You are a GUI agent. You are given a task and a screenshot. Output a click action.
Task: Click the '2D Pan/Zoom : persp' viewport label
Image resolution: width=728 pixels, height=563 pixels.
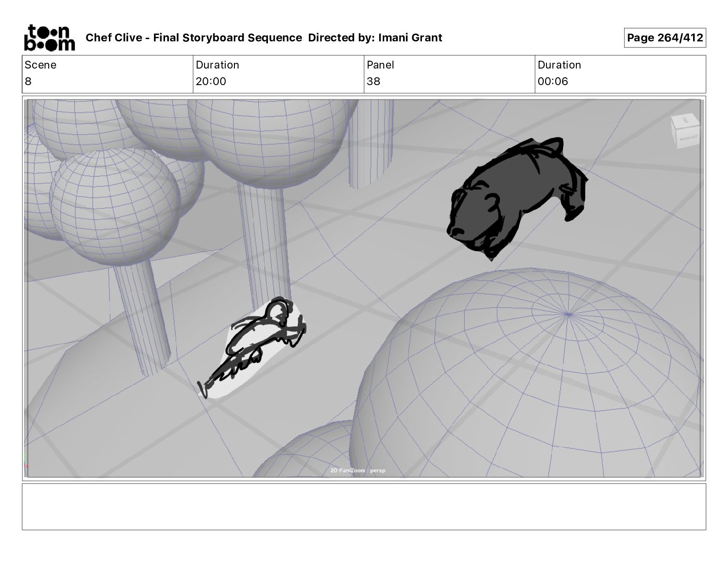(x=358, y=471)
